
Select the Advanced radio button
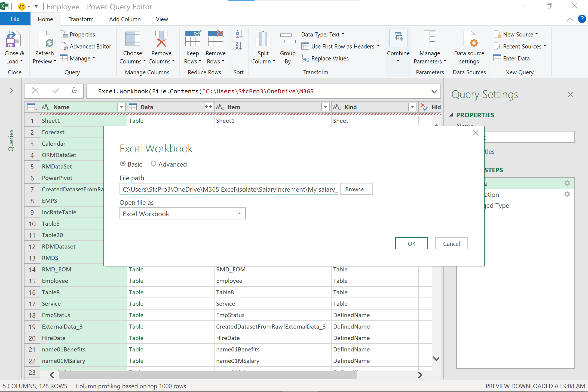click(154, 164)
